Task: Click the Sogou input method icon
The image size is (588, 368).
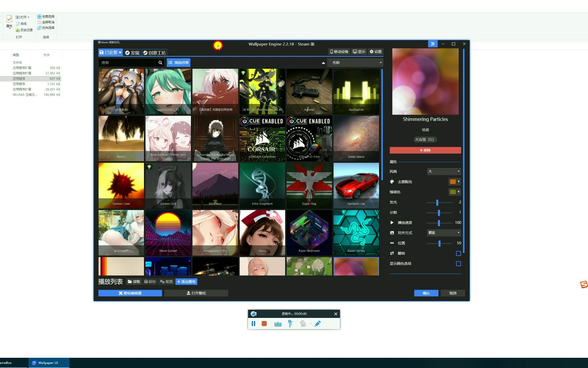Action: point(584,285)
